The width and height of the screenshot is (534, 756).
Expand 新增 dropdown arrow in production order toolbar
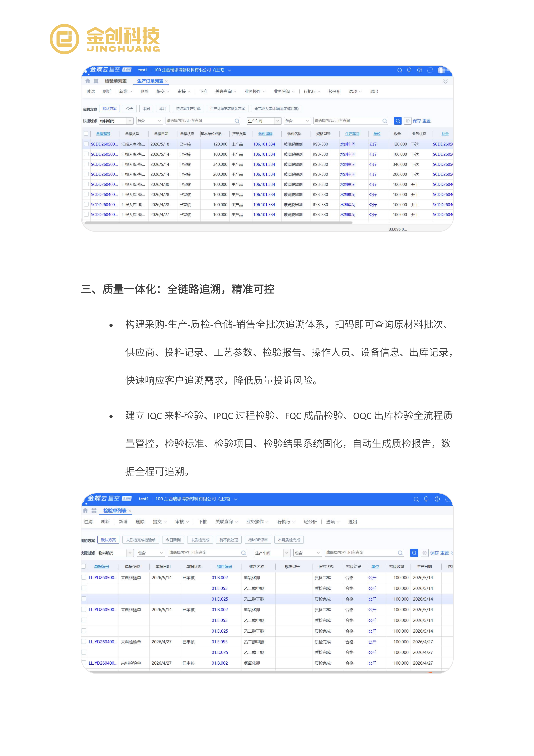131,92
